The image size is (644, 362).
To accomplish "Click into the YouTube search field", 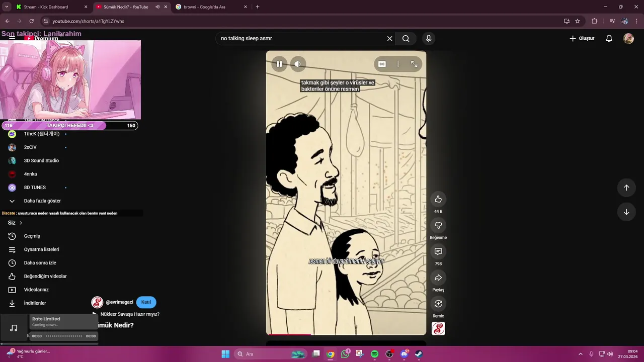I will click(302, 38).
